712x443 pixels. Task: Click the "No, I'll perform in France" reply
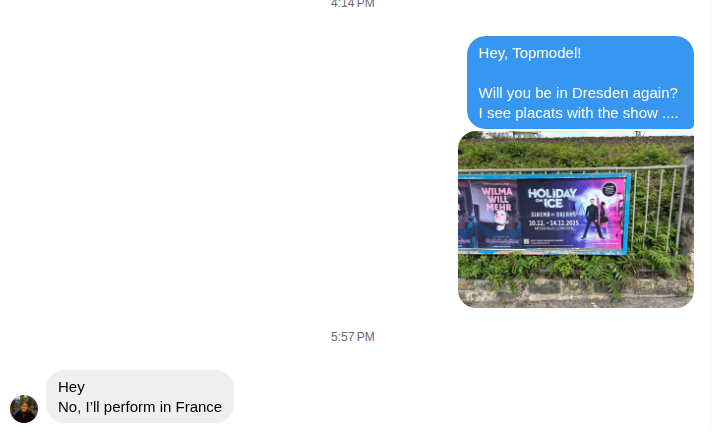coord(140,407)
